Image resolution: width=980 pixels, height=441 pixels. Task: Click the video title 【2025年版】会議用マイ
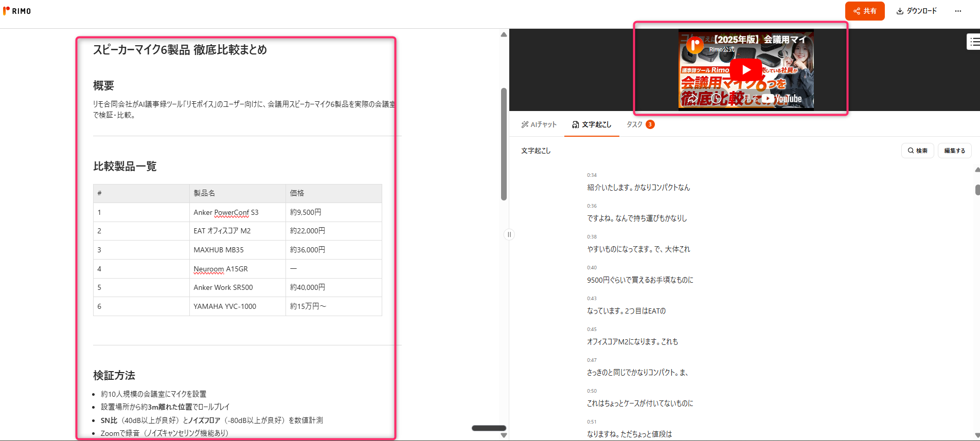pos(759,40)
